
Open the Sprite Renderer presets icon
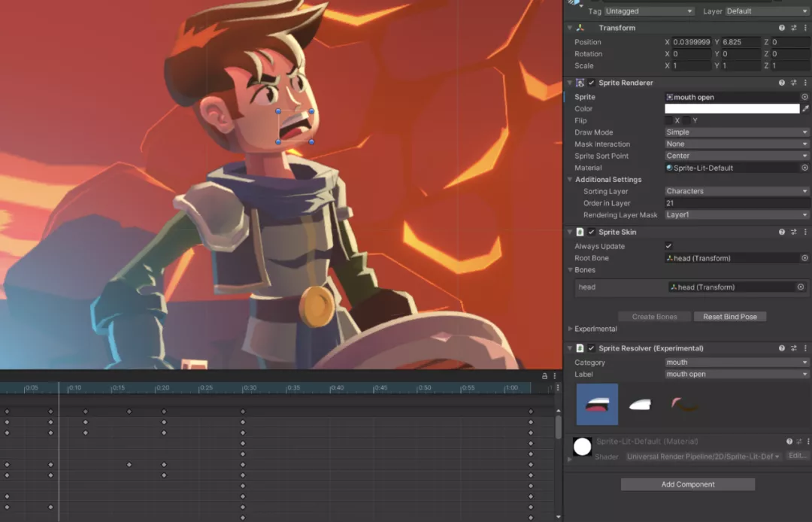[x=794, y=83]
